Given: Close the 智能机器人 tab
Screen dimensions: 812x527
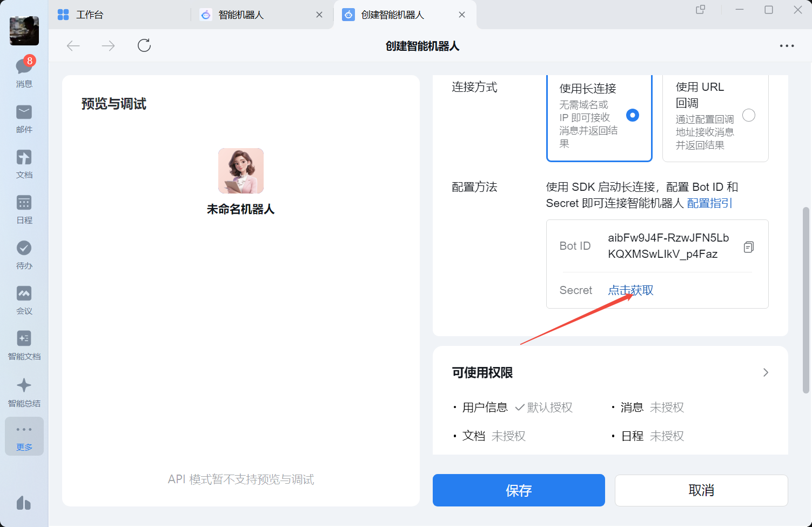Looking at the screenshot, I should (x=319, y=15).
